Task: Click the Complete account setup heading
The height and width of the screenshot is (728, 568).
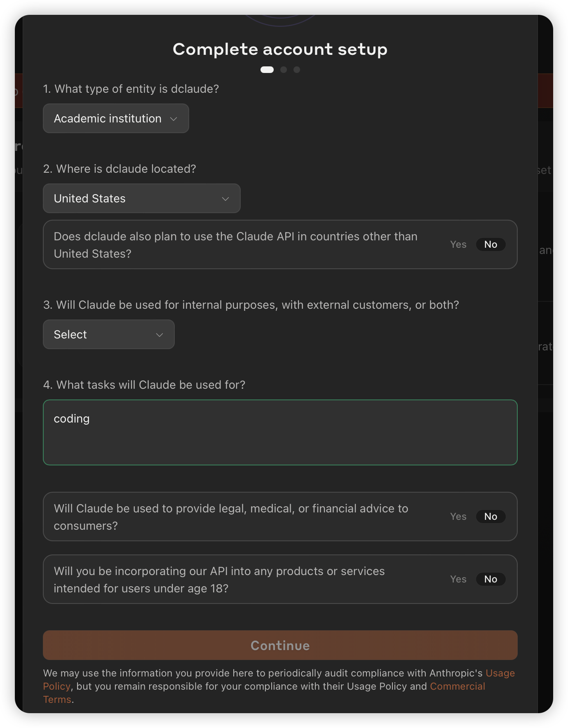Action: coord(280,49)
